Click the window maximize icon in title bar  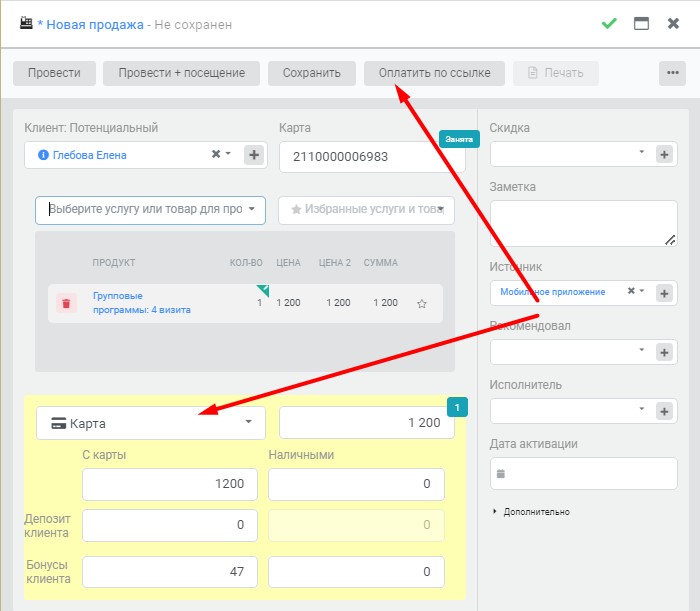click(x=642, y=23)
